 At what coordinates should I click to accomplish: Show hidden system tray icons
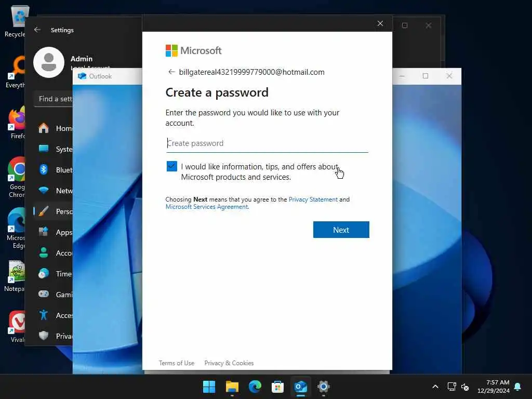[435, 387]
